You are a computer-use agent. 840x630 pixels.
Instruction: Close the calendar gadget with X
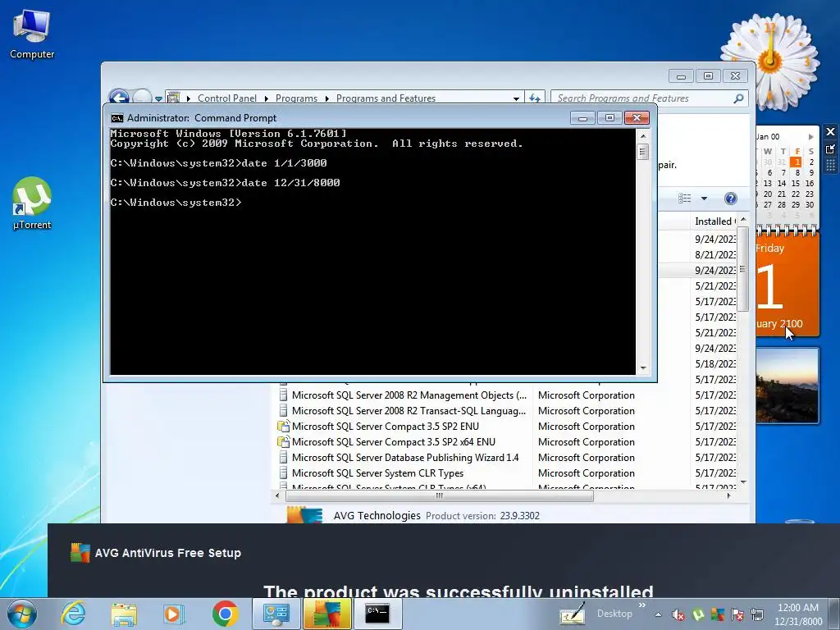point(830,131)
